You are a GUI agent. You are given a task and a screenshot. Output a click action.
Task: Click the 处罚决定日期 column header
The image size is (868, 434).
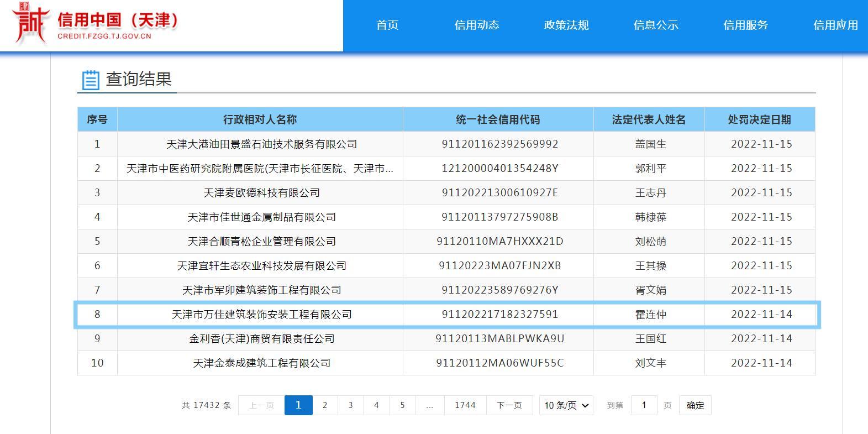(x=760, y=119)
